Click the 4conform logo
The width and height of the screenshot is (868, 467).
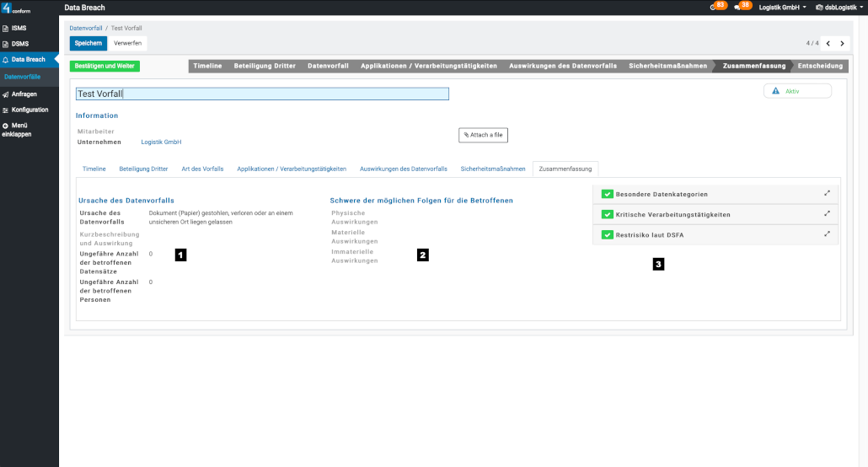(17, 8)
